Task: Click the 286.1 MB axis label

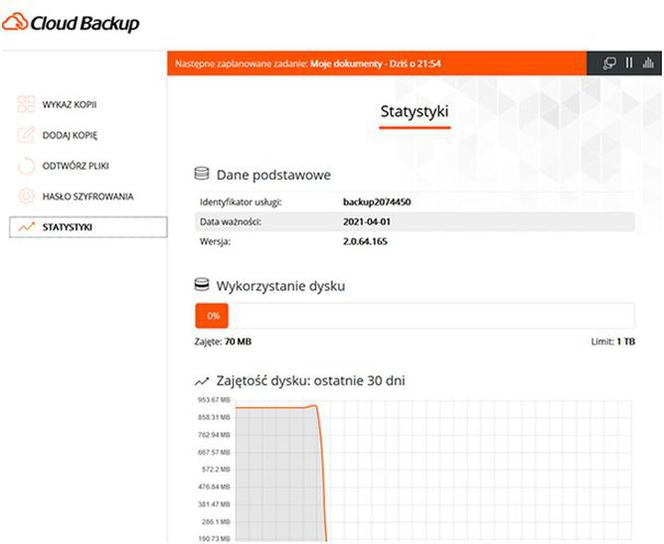Action: tap(216, 522)
